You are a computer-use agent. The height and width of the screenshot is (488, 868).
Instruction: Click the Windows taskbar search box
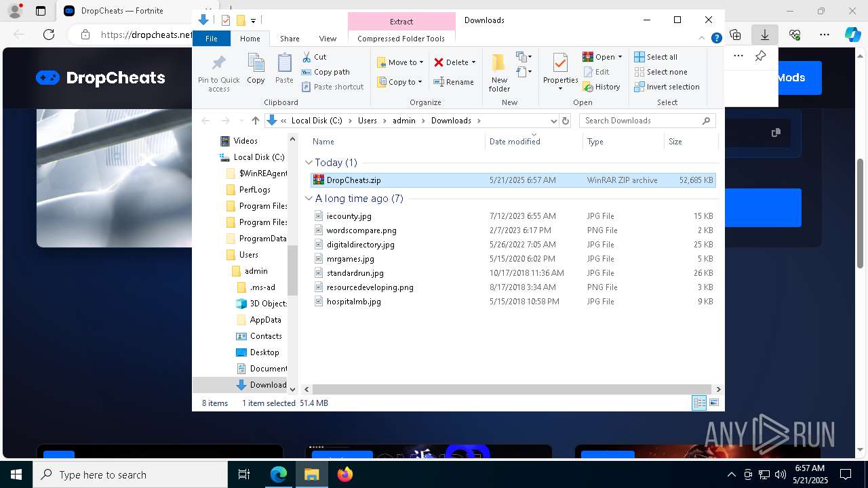point(130,474)
